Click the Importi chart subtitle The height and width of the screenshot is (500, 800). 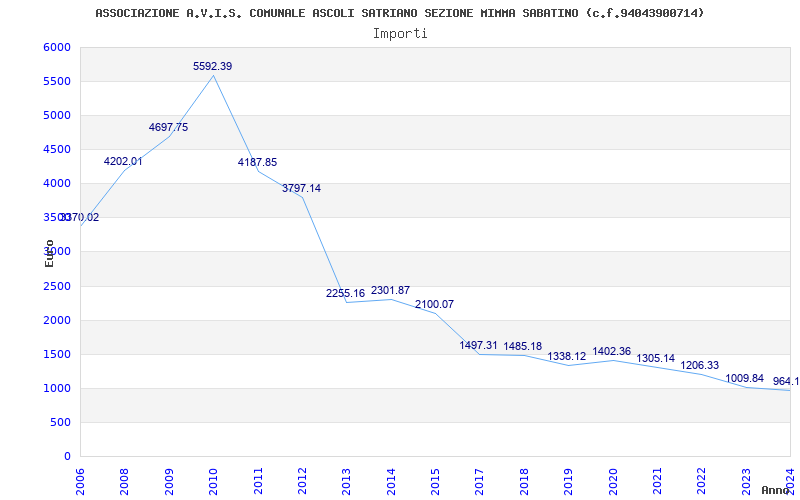(x=400, y=34)
